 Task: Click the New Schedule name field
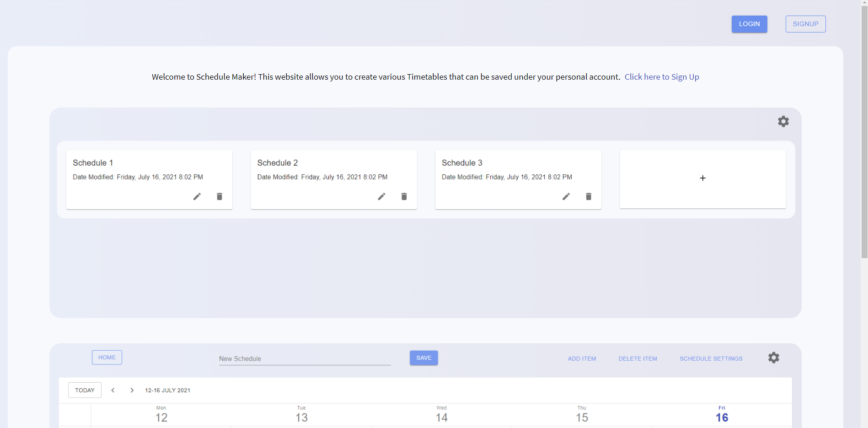pyautogui.click(x=304, y=358)
